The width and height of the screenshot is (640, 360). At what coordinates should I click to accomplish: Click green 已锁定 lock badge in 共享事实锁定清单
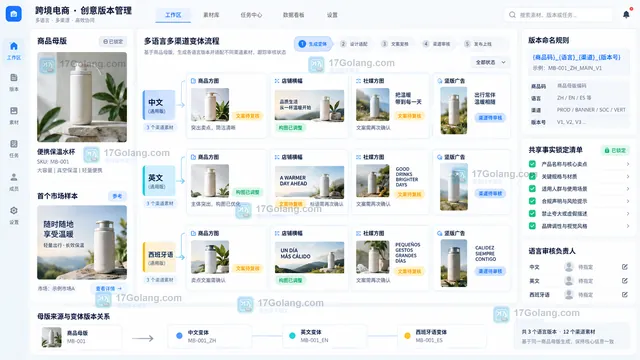coord(615,150)
